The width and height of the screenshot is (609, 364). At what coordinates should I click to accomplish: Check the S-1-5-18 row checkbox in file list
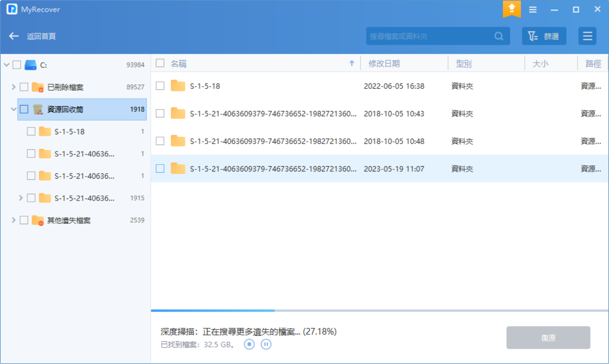pyautogui.click(x=160, y=86)
